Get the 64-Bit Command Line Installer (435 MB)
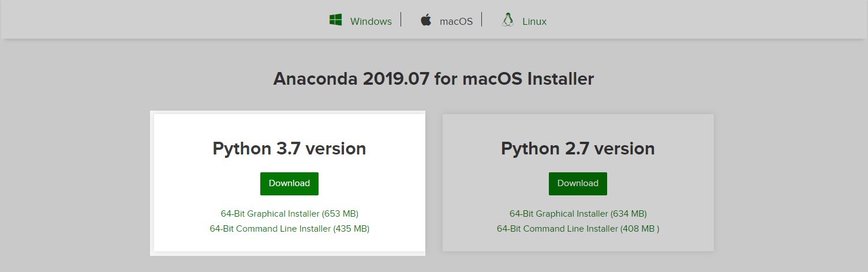 click(x=289, y=229)
